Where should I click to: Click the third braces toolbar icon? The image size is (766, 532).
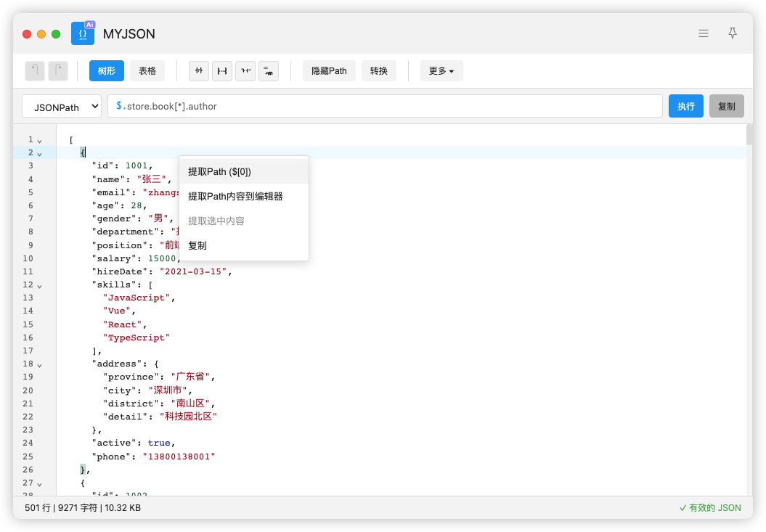(x=245, y=70)
